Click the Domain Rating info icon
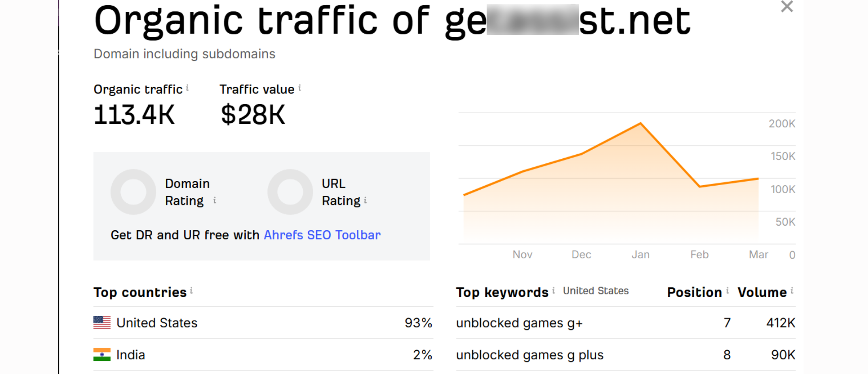868x374 pixels. [x=214, y=200]
